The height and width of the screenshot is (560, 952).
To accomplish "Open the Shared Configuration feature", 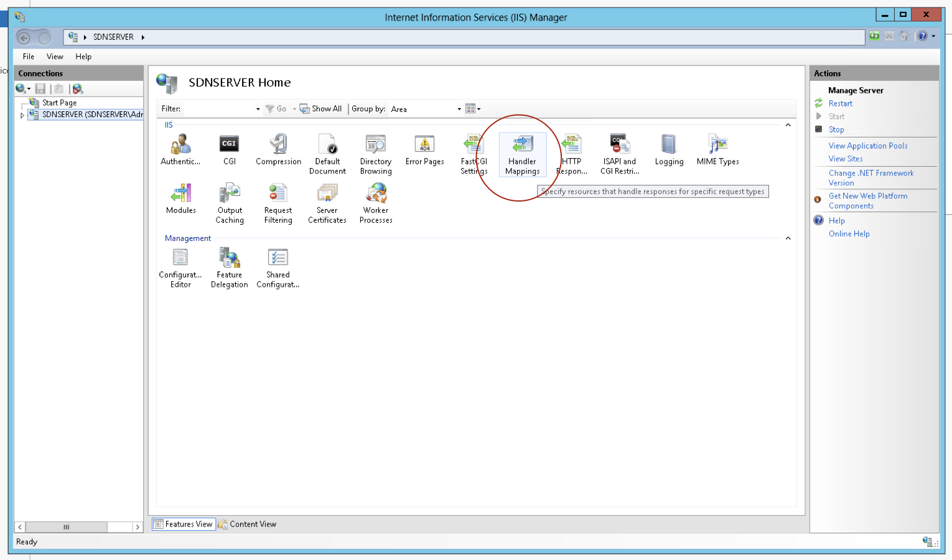I will click(x=278, y=268).
